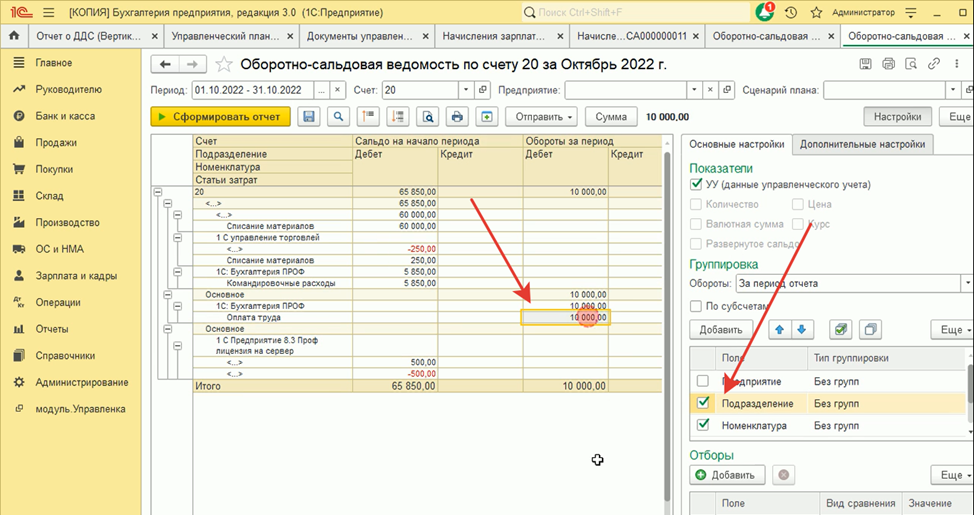Add report to favorites star
974x515 pixels.
tap(224, 64)
